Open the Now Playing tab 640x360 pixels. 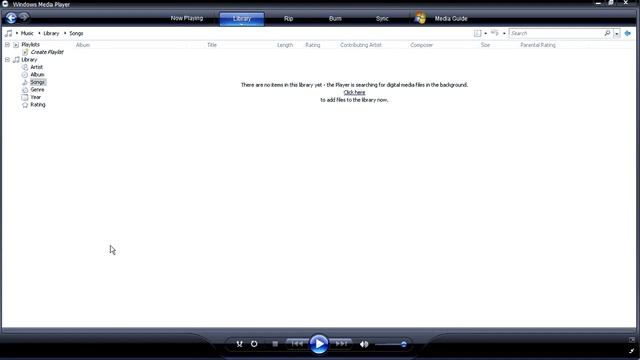187,18
